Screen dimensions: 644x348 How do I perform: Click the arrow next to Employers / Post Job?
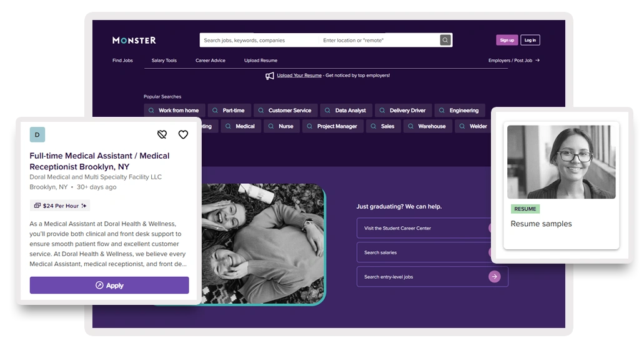coord(537,61)
